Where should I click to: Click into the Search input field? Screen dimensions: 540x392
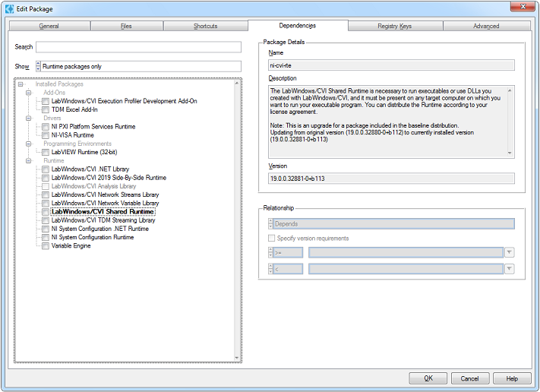point(138,47)
